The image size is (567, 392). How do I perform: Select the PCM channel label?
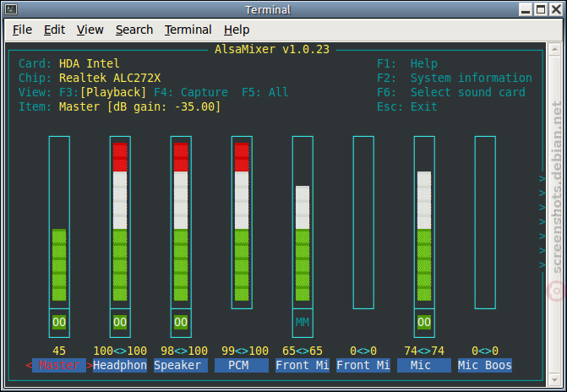pos(242,365)
